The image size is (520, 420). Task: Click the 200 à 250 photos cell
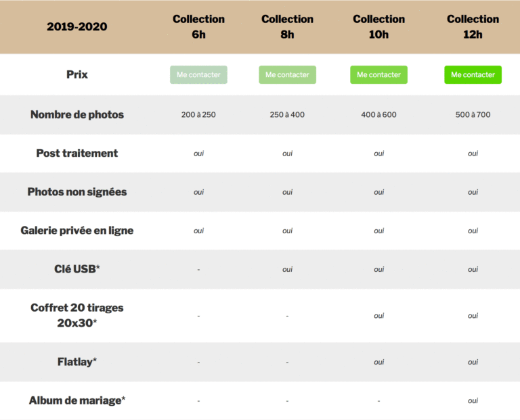tap(198, 114)
